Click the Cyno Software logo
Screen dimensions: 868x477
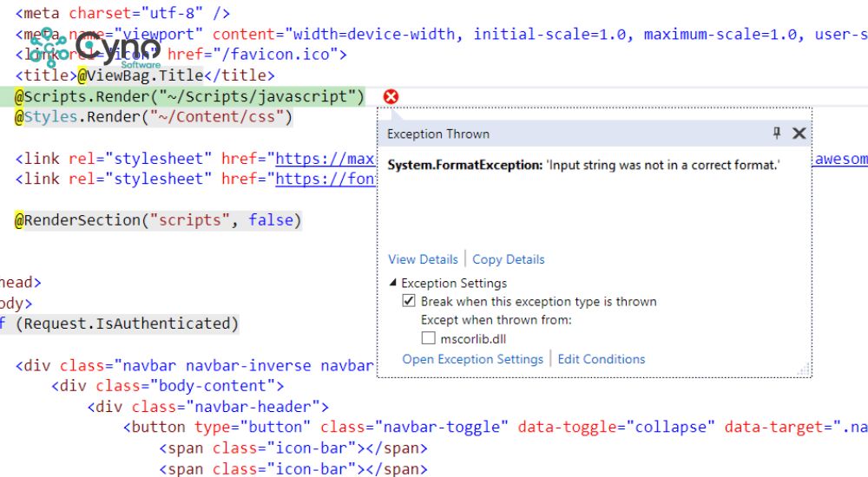pyautogui.click(x=94, y=48)
